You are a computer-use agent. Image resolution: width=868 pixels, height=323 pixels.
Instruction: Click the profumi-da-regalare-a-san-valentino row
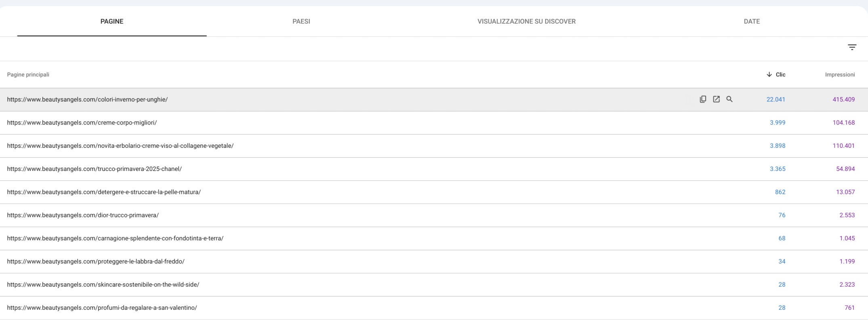102,308
